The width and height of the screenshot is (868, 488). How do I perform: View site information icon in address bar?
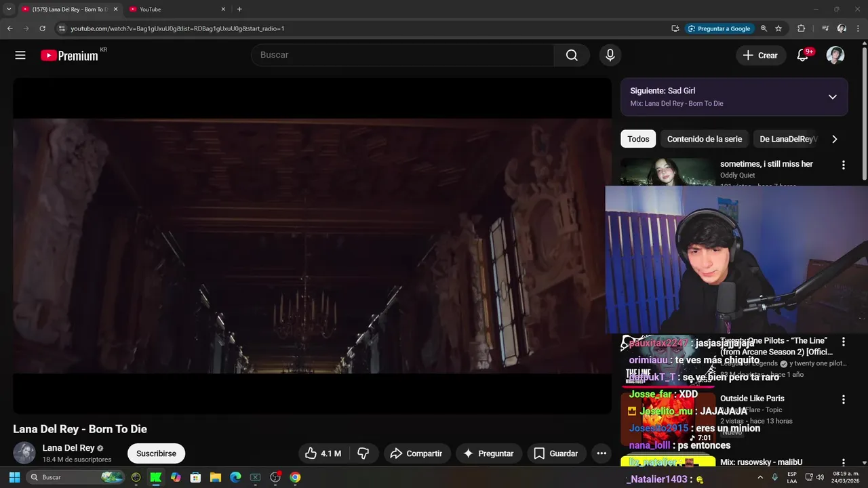(x=61, y=28)
